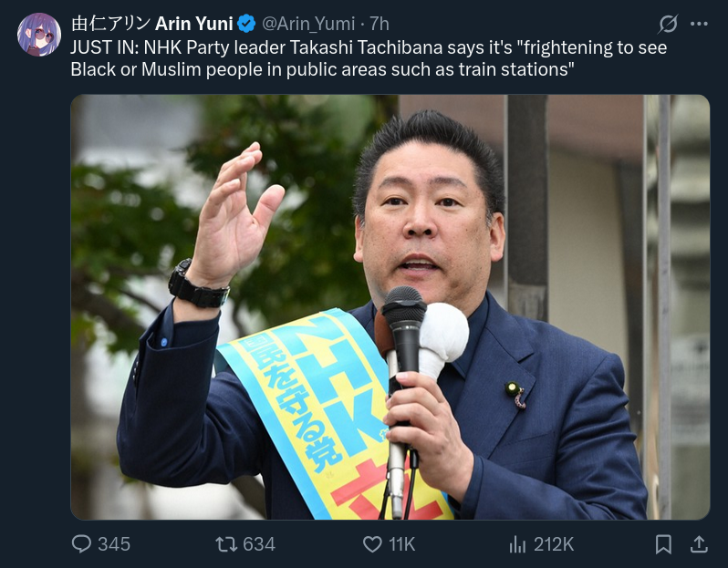728x568 pixels.
Task: Open the 345 replies count
Action: [x=114, y=544]
